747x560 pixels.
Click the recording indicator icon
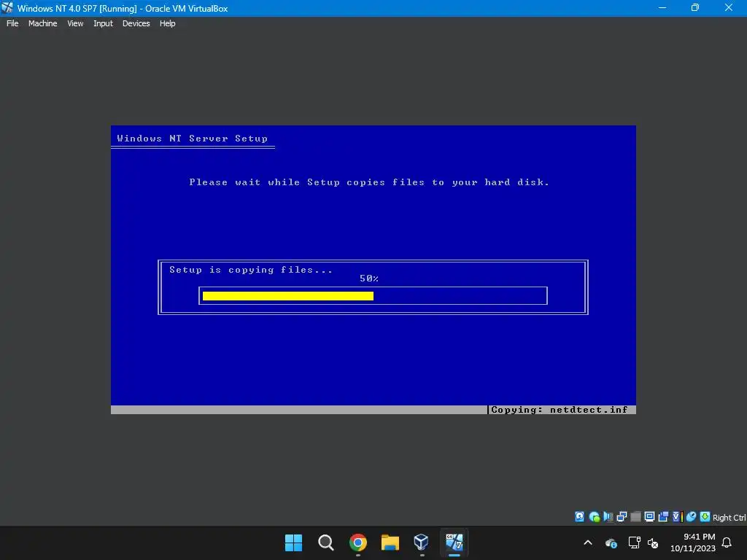pyautogui.click(x=663, y=517)
